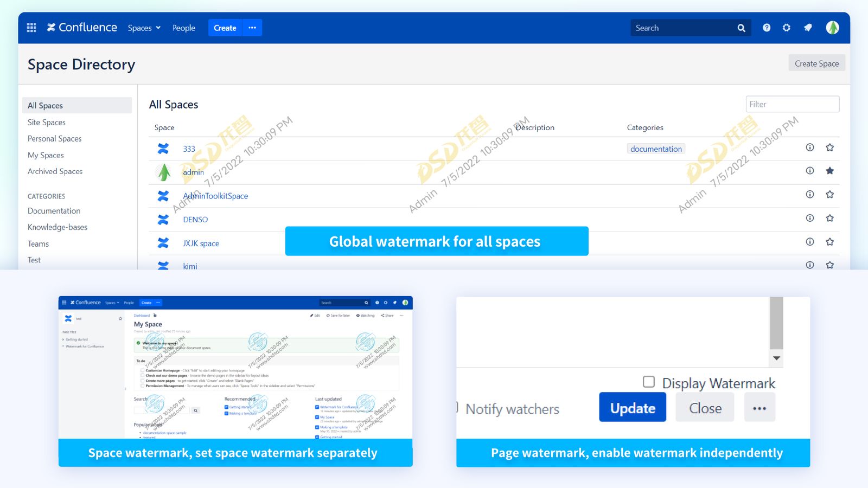Favorite the 333 space star
Viewport: 868px width, 488px height.
[829, 147]
